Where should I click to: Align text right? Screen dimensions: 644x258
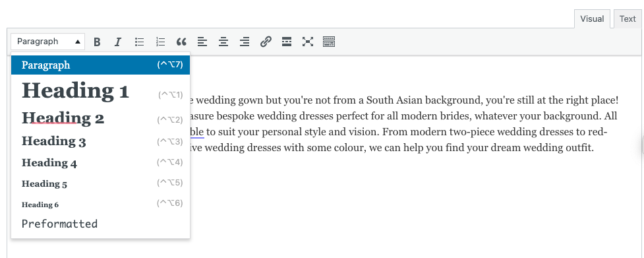tap(245, 42)
